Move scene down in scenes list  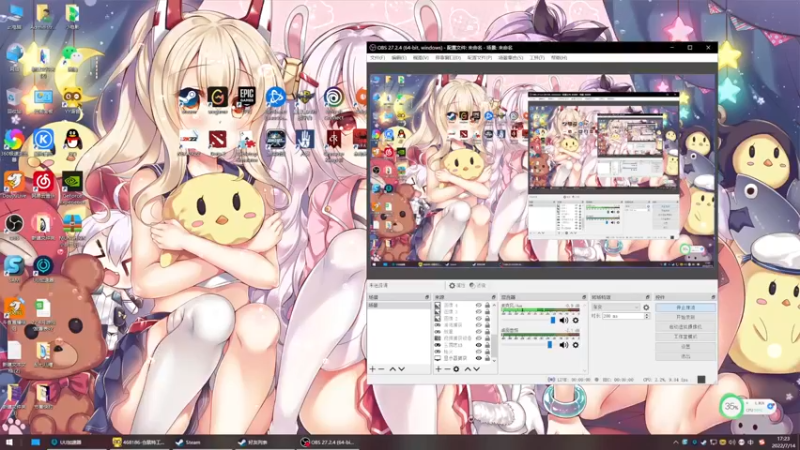402,369
